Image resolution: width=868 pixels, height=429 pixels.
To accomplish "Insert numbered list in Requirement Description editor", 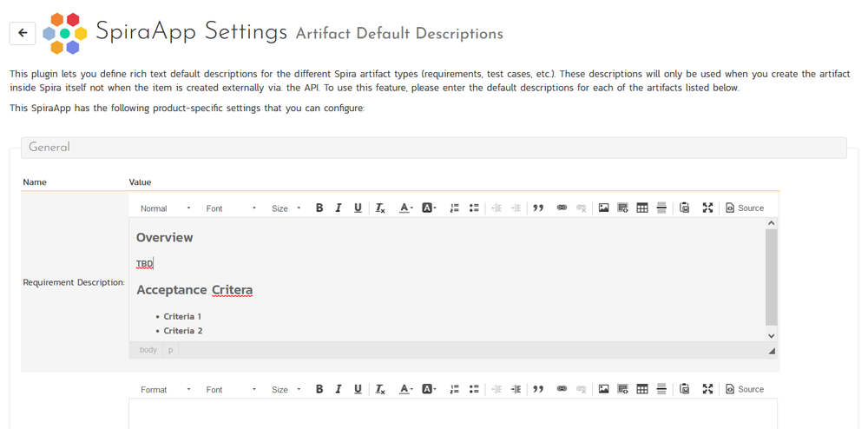I will (454, 208).
